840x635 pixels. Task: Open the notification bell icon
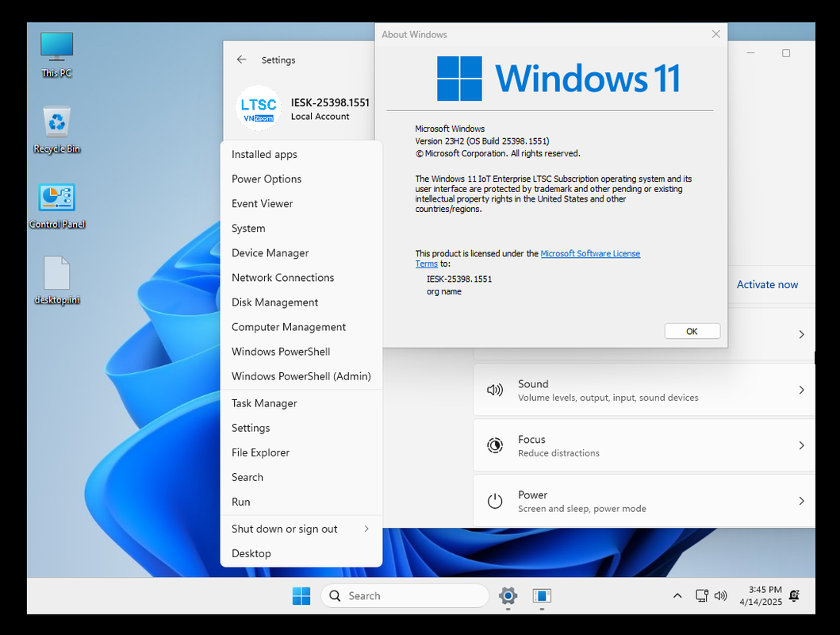click(794, 596)
